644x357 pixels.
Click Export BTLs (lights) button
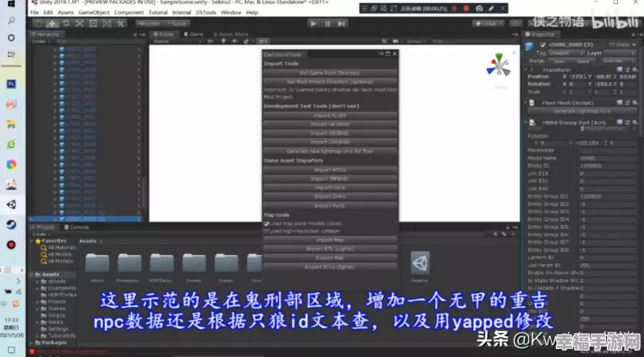click(330, 266)
